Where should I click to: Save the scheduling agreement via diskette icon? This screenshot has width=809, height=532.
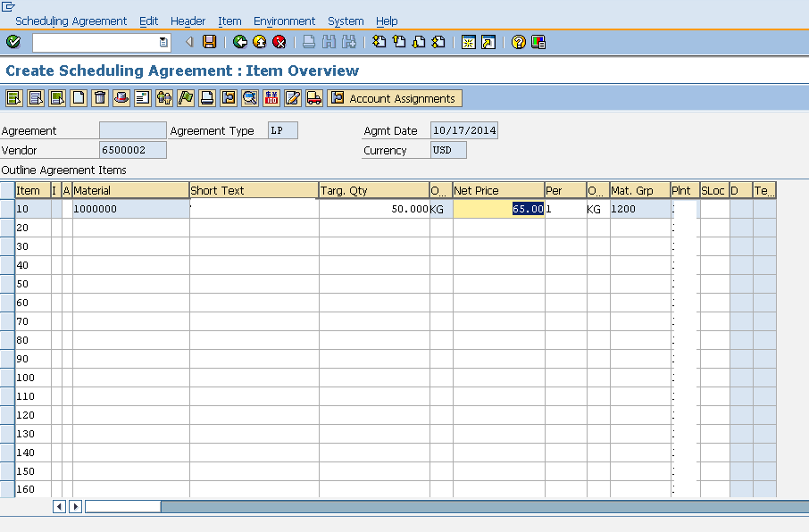pyautogui.click(x=210, y=42)
